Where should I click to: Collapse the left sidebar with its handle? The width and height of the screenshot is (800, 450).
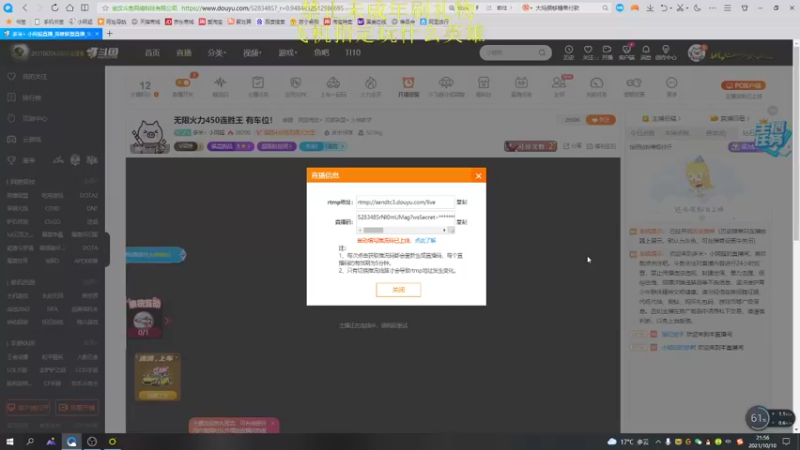[107, 249]
